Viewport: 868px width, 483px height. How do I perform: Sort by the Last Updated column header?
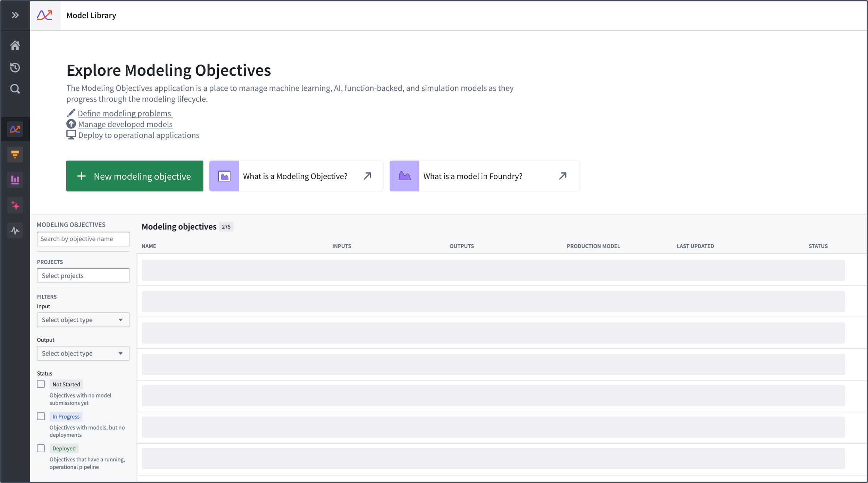click(x=695, y=246)
